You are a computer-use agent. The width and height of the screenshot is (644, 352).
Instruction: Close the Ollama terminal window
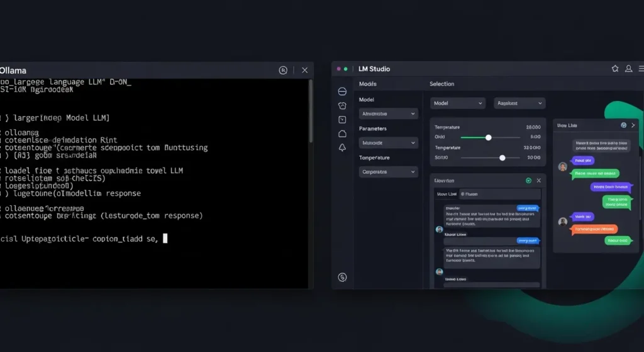pos(305,71)
